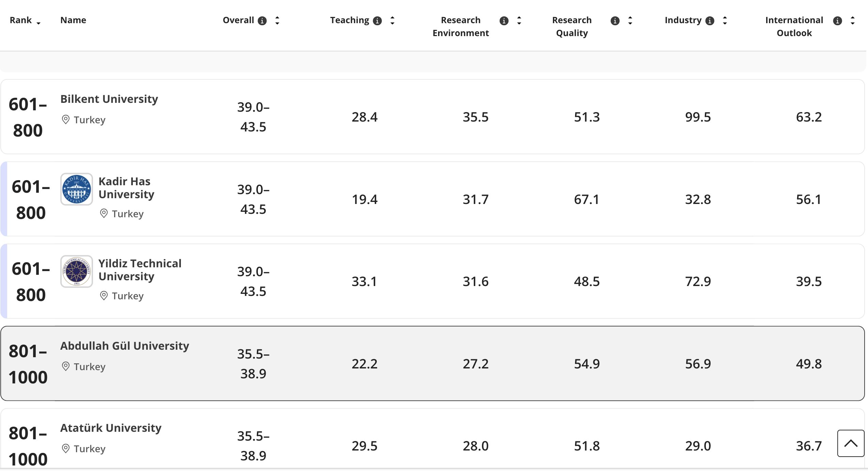Open Kadir Has University name link
868x474 pixels.
[x=126, y=188]
